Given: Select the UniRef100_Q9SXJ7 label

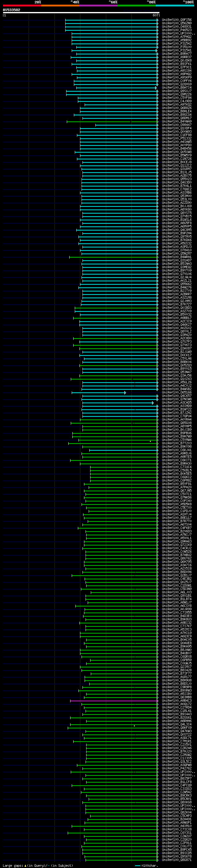Looking at the screenshot, I should (177, 91).
